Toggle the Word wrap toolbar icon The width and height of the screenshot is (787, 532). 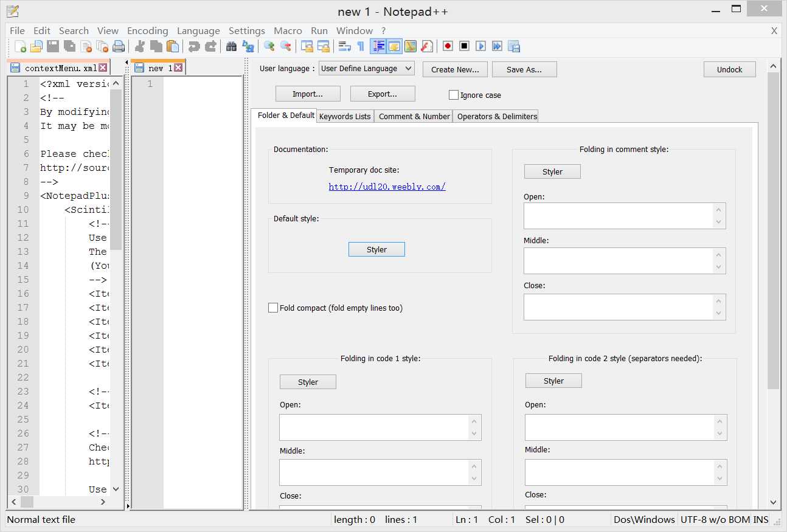(x=344, y=46)
